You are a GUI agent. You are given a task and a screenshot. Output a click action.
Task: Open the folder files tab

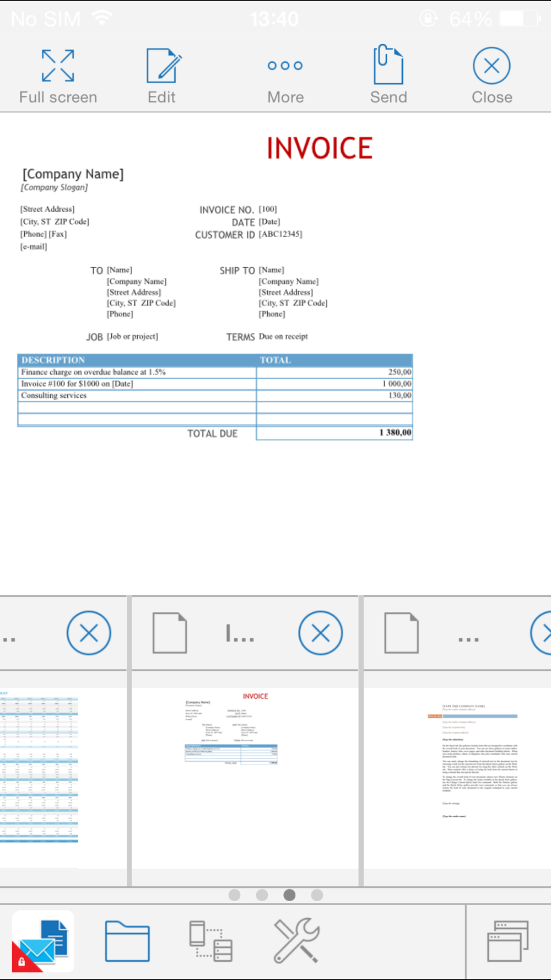tap(127, 941)
